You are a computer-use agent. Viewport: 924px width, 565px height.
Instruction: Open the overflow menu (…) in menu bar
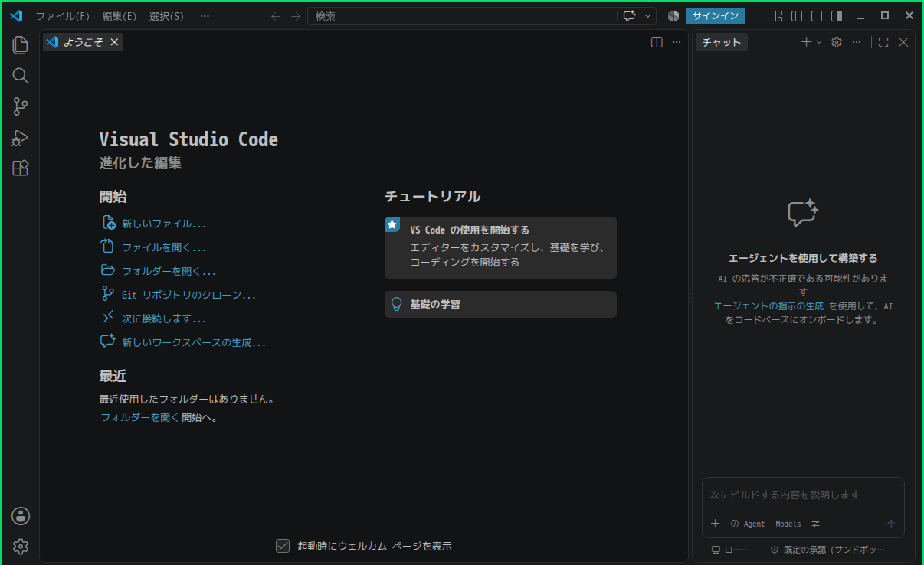[x=205, y=16]
